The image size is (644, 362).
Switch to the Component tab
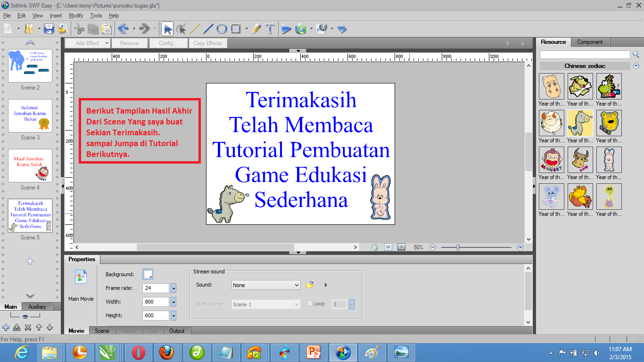pyautogui.click(x=590, y=42)
